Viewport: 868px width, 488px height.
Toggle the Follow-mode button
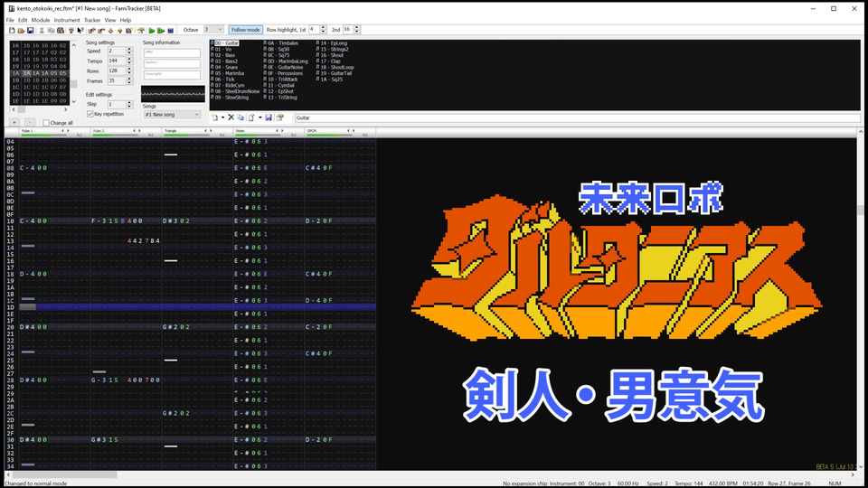(x=245, y=30)
